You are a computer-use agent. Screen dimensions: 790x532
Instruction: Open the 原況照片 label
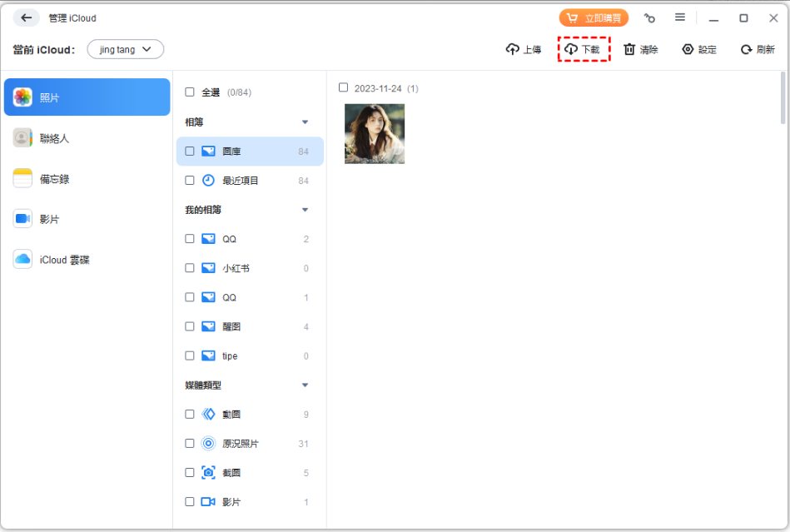click(x=241, y=443)
